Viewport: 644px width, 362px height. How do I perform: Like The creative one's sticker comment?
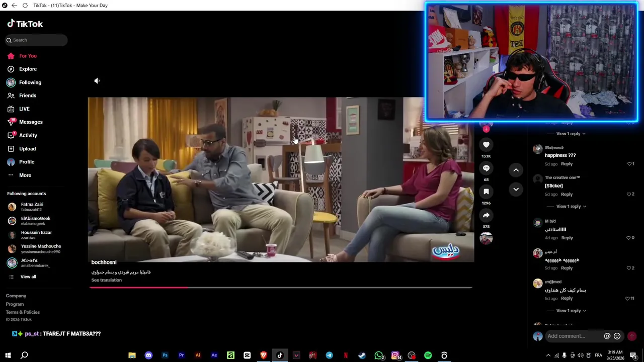click(x=629, y=194)
